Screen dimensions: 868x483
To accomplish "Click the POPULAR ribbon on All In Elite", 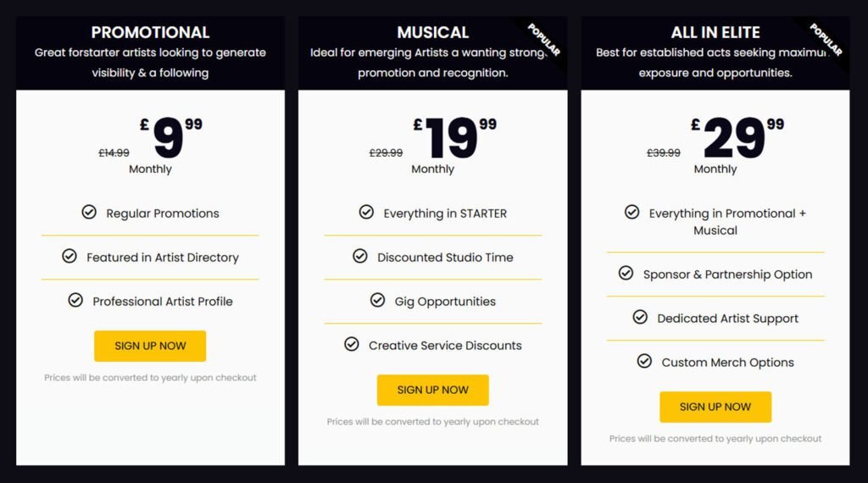I will click(x=826, y=40).
